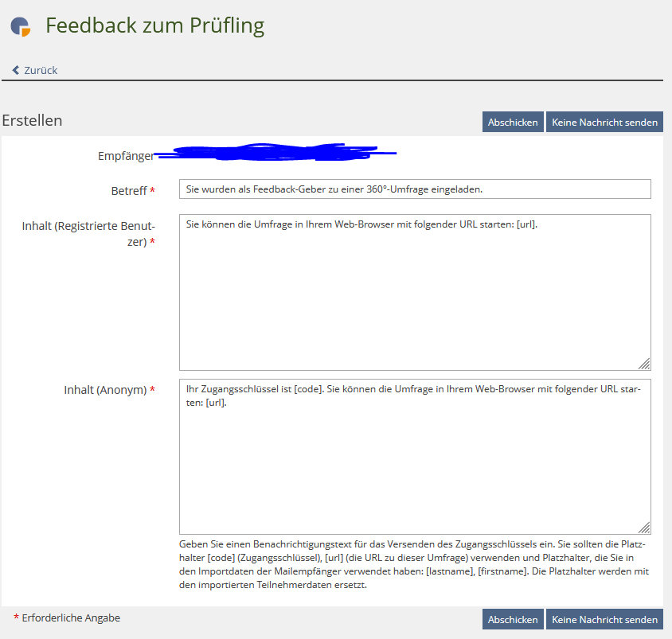Click the Erstellen section heading
The image size is (672, 639).
click(32, 120)
